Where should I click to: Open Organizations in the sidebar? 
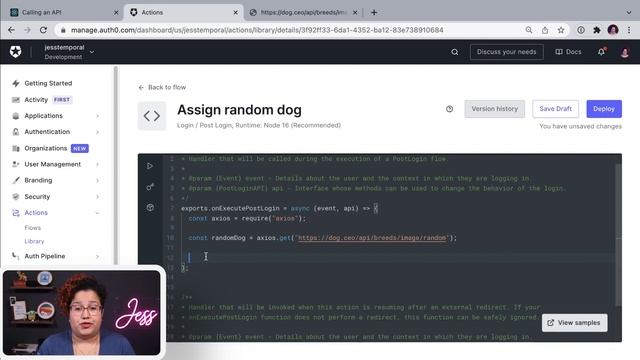click(x=45, y=148)
